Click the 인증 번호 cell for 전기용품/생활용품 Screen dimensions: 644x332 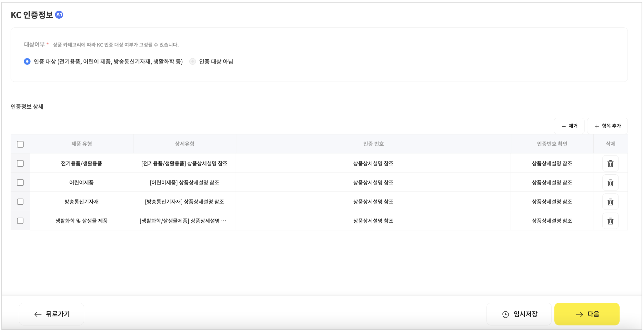[x=373, y=163]
